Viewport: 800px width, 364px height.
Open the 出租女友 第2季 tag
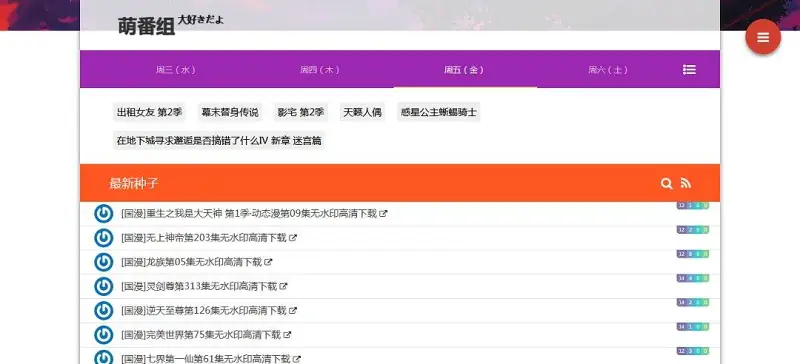pyautogui.click(x=149, y=112)
